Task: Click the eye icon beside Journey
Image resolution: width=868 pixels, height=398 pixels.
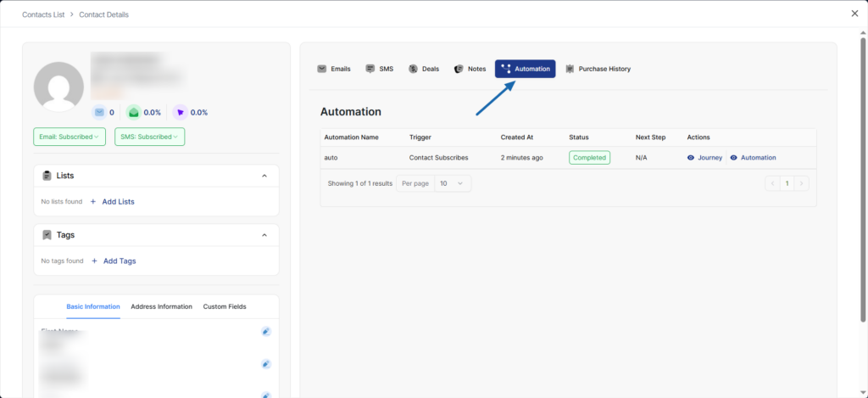Action: pos(691,158)
